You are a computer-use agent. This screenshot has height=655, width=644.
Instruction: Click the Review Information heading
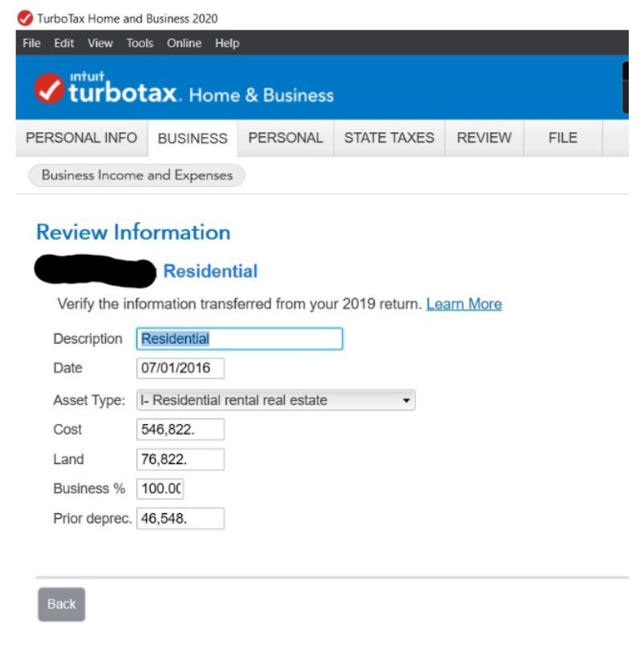tap(133, 232)
